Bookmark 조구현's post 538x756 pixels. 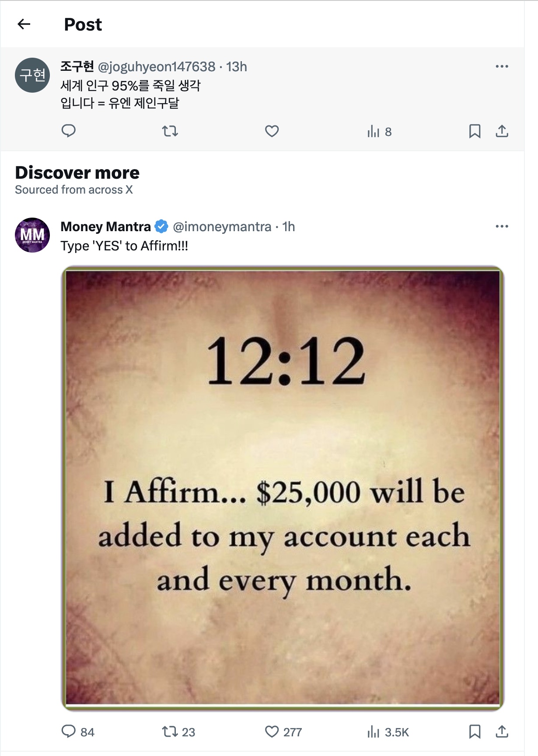[x=475, y=131]
